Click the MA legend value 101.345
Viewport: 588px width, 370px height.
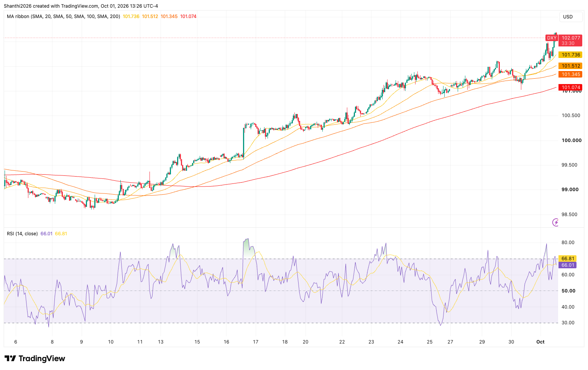coord(169,17)
